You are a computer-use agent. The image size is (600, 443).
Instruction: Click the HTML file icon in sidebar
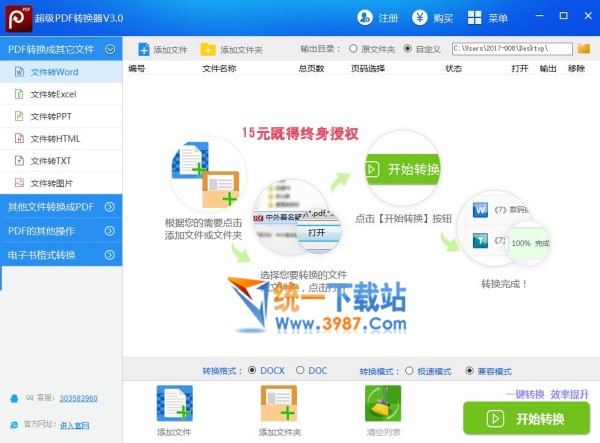[19, 138]
